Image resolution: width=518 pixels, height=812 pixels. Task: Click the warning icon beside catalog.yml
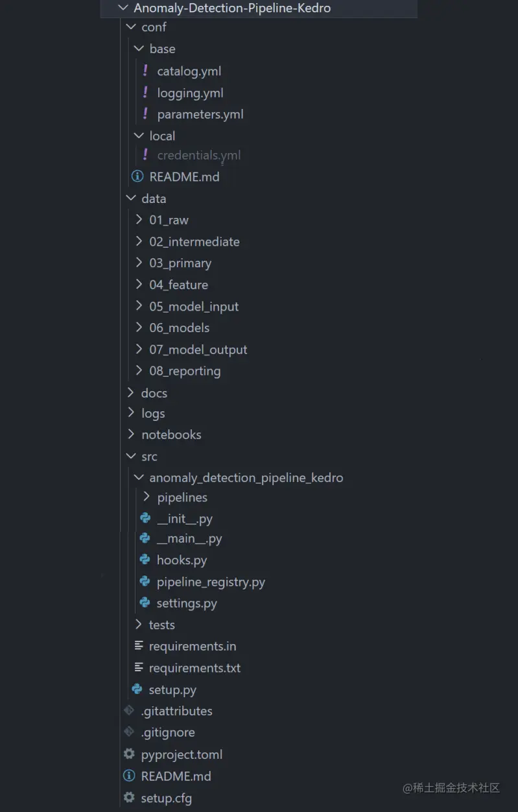pos(145,71)
